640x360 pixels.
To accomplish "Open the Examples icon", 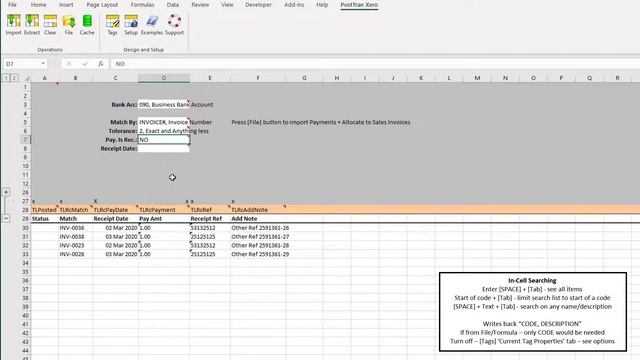I will (x=152, y=25).
